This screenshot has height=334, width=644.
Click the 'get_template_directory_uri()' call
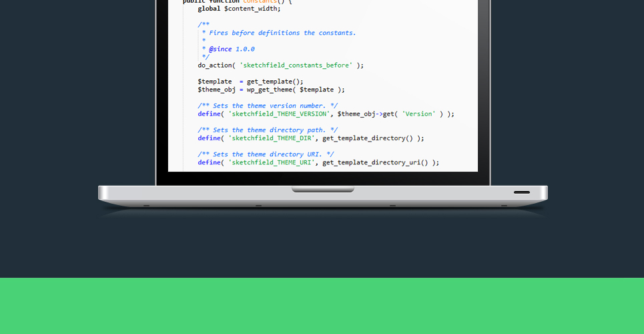click(x=376, y=162)
